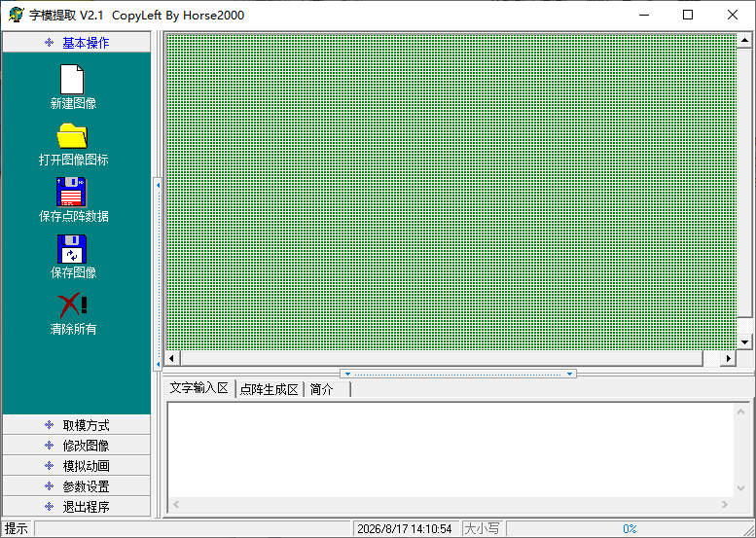756x538 pixels.
Task: Click the 新建图像 blank page icon
Action: pyautogui.click(x=72, y=80)
